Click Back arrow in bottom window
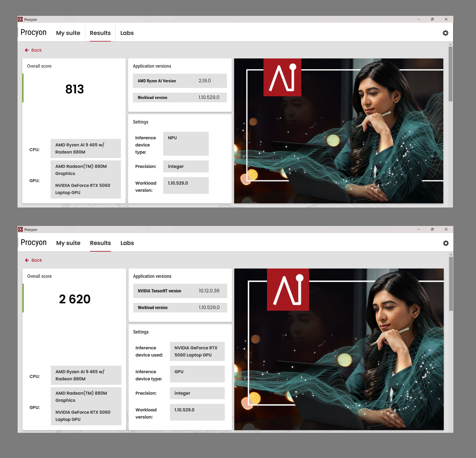476x458 pixels. tap(27, 260)
